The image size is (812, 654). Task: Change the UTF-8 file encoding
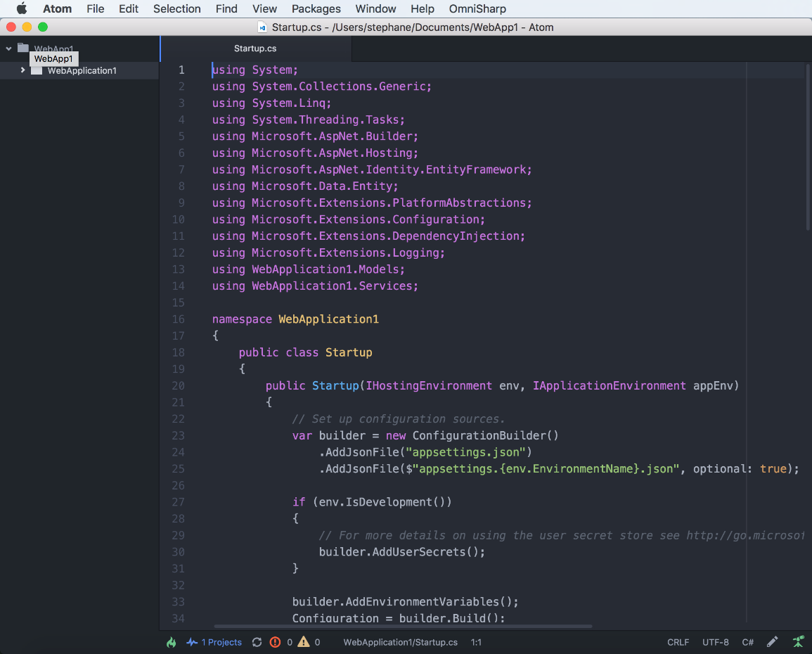[x=715, y=642]
